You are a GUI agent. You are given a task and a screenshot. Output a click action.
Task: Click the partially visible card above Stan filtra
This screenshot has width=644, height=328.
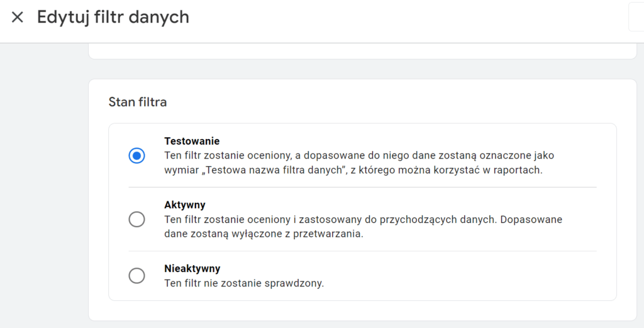(362, 51)
